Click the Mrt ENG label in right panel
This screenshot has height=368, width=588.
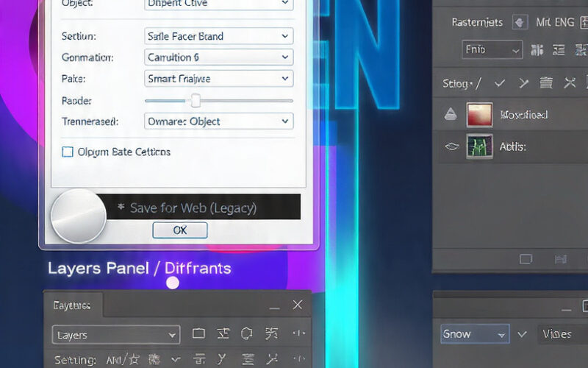click(x=555, y=22)
